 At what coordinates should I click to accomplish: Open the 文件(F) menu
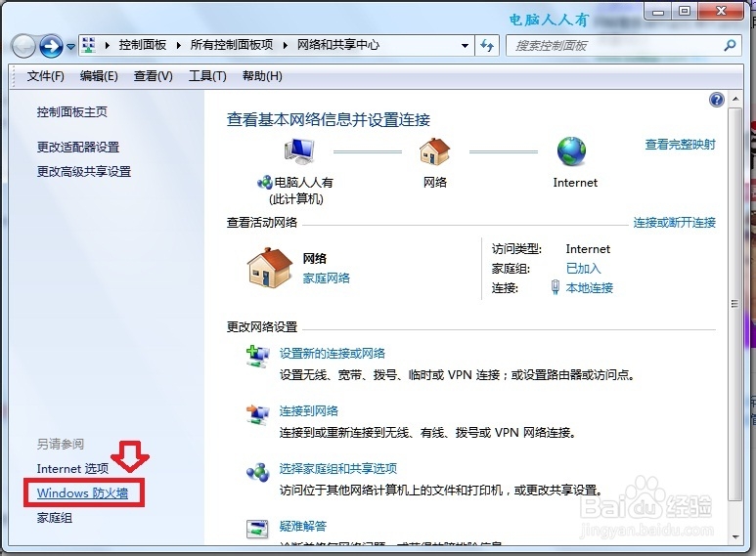(x=45, y=76)
